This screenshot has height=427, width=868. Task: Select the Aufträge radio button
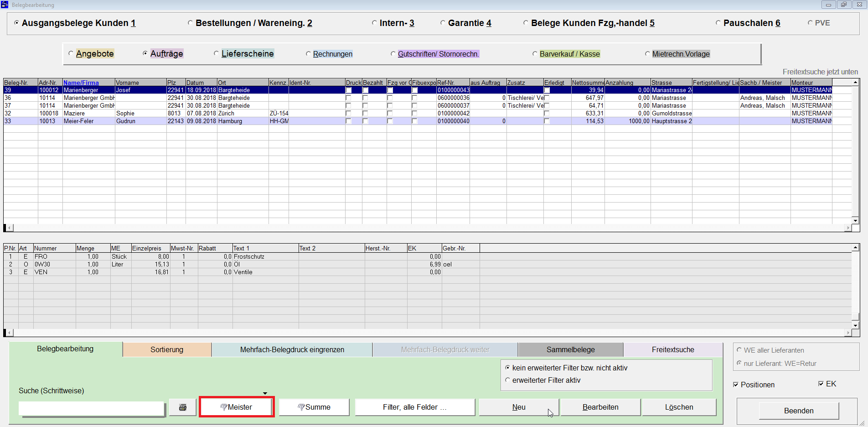[x=145, y=53]
